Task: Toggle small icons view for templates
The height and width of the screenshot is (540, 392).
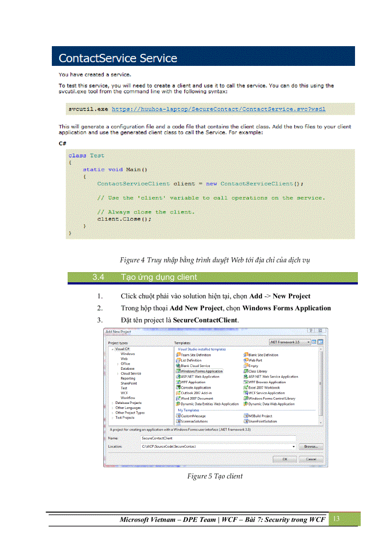Action: (x=320, y=343)
